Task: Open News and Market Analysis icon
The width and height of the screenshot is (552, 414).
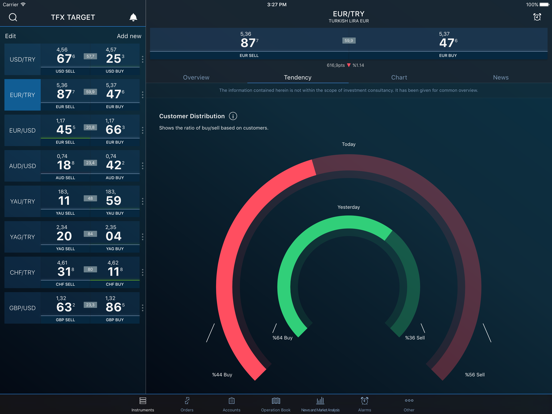Action: click(x=320, y=403)
